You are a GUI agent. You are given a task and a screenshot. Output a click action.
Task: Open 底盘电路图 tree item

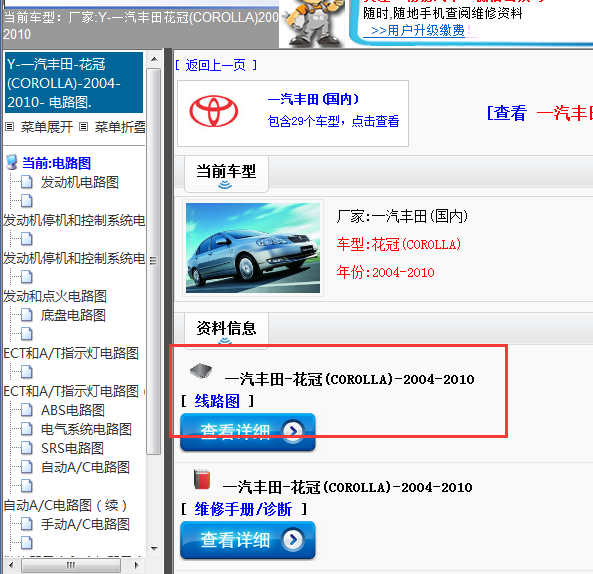tap(73, 315)
